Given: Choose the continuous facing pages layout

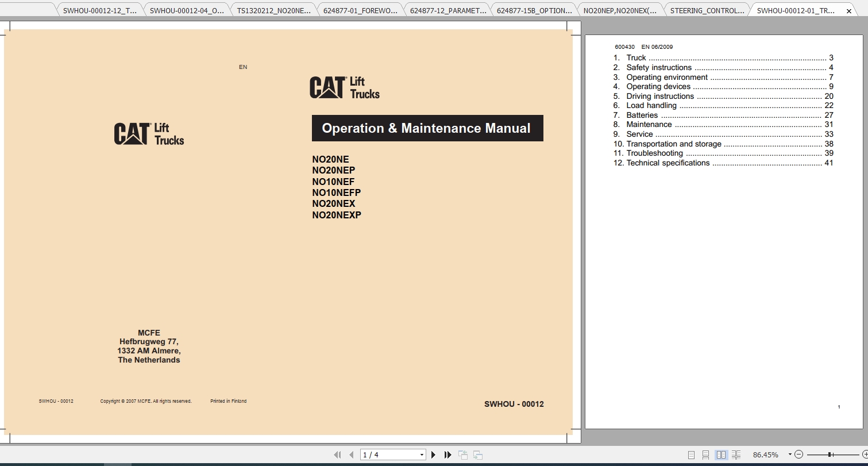Looking at the screenshot, I should [736, 454].
